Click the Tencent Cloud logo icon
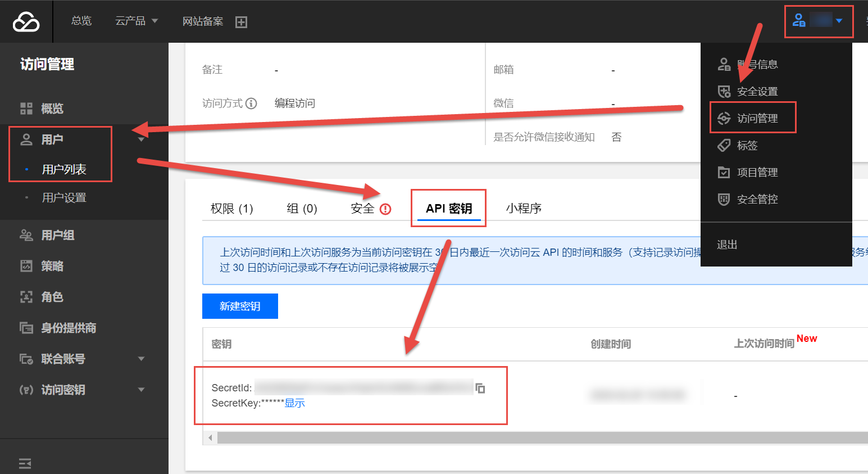Image resolution: width=868 pixels, height=474 pixels. click(26, 22)
